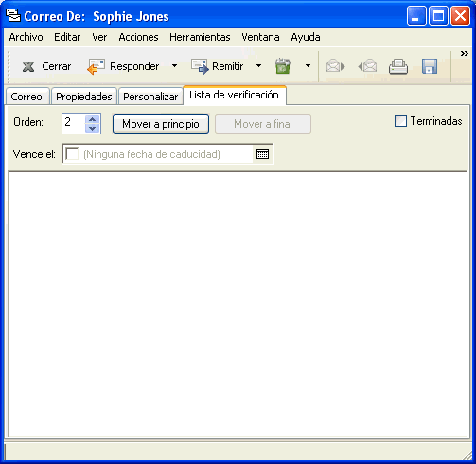476x464 pixels.
Task: Open the Archivo menu
Action: (x=26, y=37)
